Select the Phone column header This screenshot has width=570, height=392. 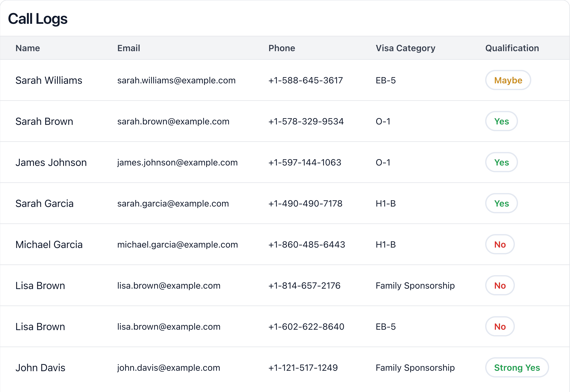(x=282, y=48)
